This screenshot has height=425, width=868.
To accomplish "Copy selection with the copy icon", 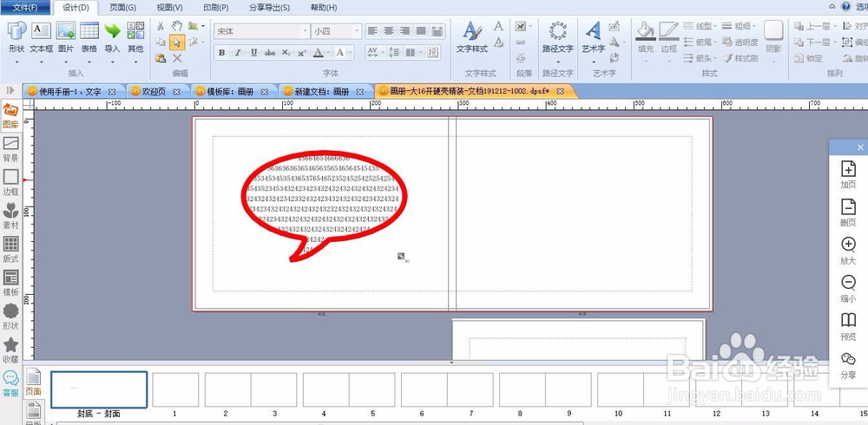I will pyautogui.click(x=161, y=42).
